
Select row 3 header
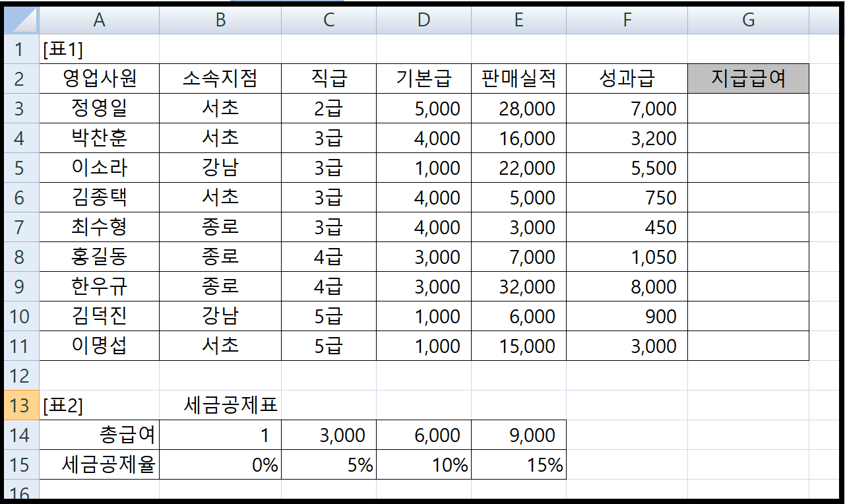(21, 108)
